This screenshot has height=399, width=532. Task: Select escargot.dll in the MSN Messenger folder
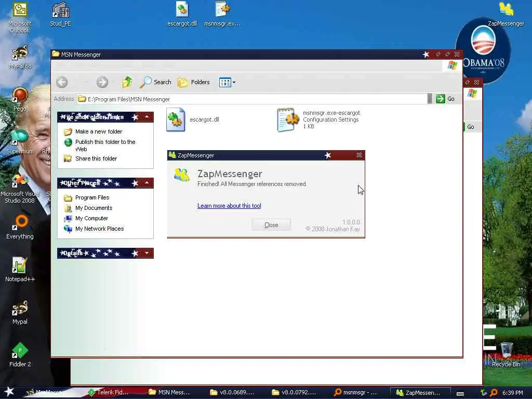click(193, 119)
